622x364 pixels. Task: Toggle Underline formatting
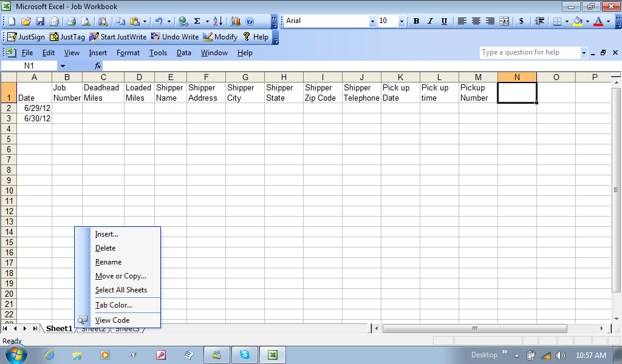click(444, 21)
